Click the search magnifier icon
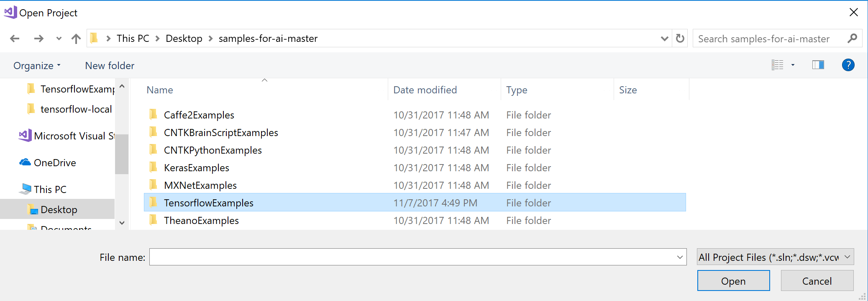 pos(852,39)
